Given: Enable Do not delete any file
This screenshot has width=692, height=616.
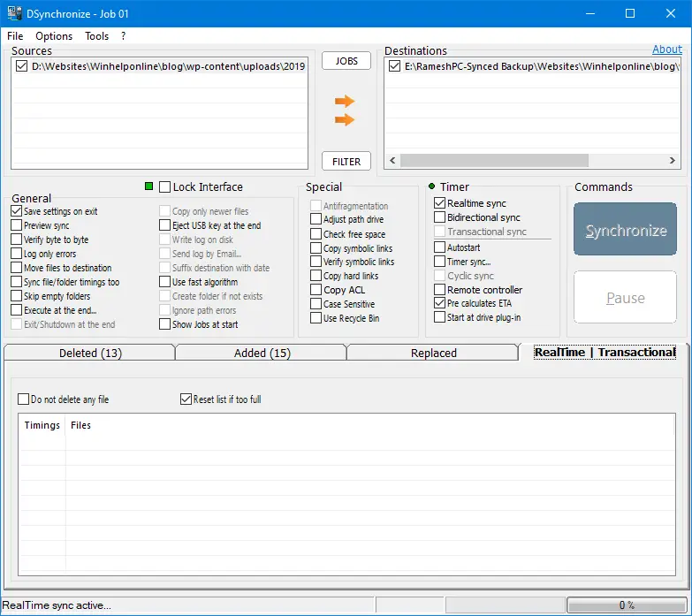Looking at the screenshot, I should [x=23, y=399].
